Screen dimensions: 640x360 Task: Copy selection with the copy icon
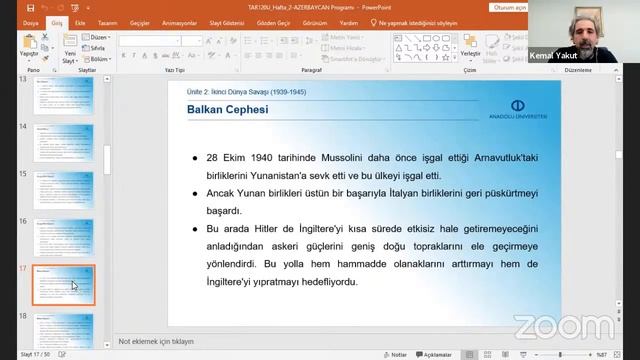click(45, 48)
